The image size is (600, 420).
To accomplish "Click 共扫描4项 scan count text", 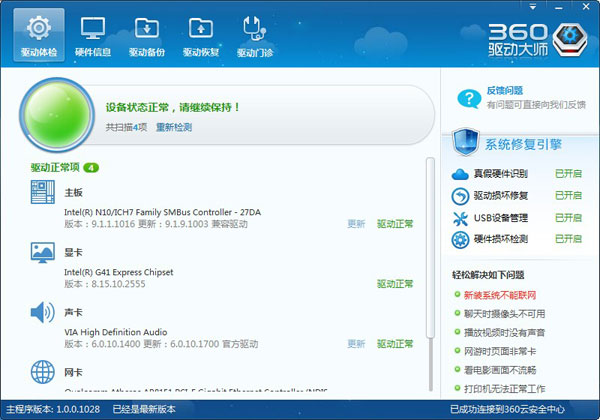I will (x=126, y=127).
